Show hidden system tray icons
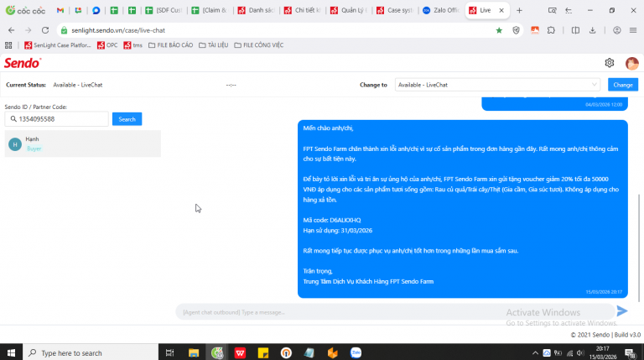 (x=535, y=352)
